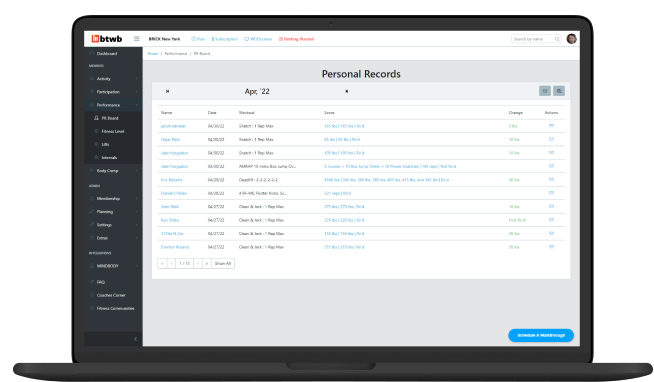654x382 pixels.
Task: Go to next month after Apr '22
Action: pyautogui.click(x=347, y=91)
